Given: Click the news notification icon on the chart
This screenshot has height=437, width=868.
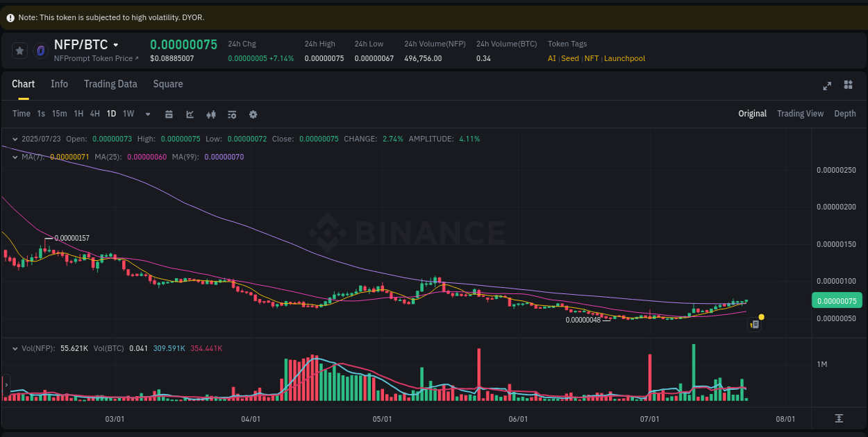Looking at the screenshot, I should pyautogui.click(x=754, y=324).
